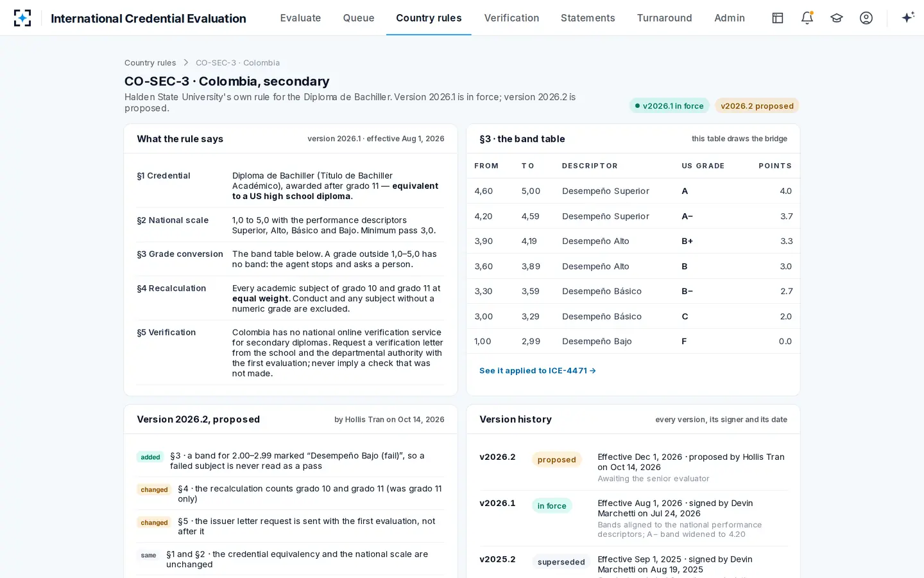Click the graduation cap icon
The width and height of the screenshot is (924, 578).
837,18
